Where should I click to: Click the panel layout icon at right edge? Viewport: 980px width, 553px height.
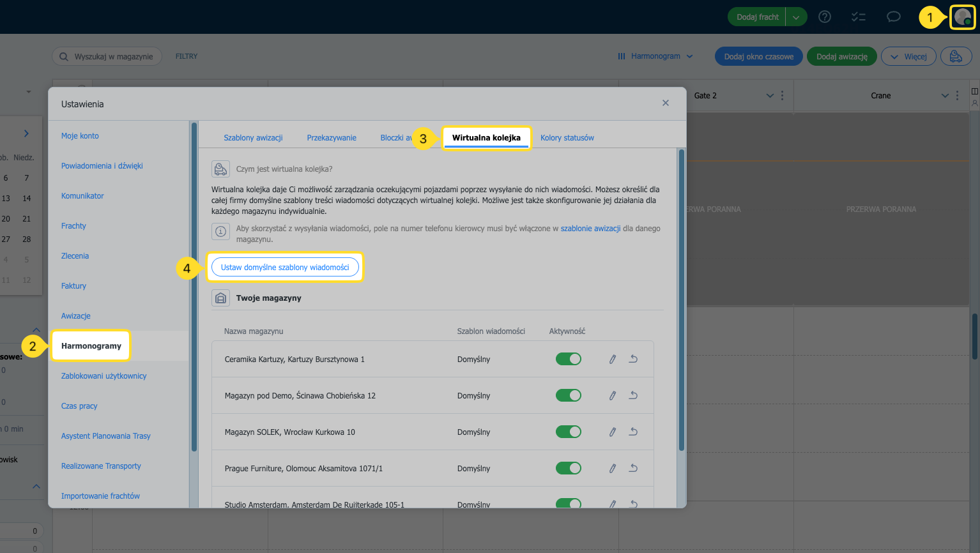click(975, 91)
